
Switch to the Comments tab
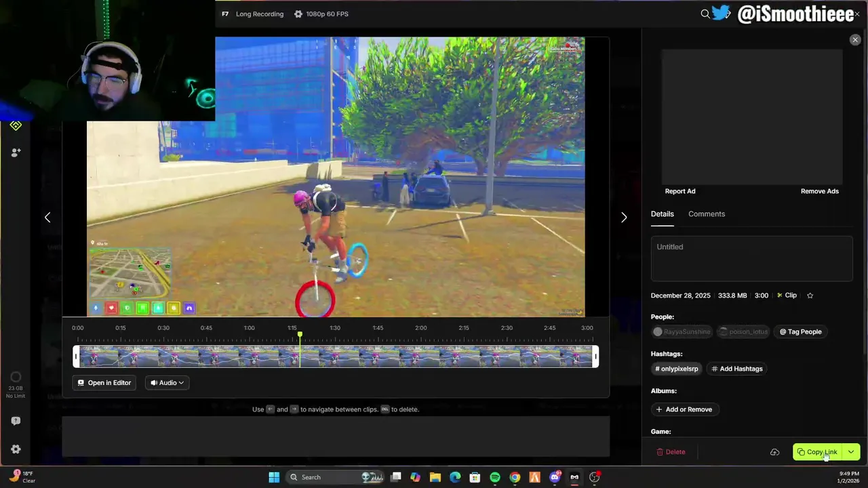[707, 214]
